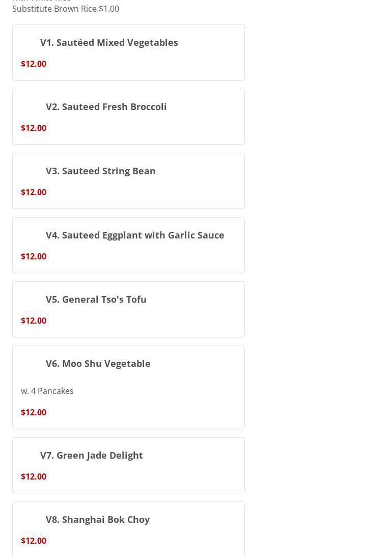Select V5. General Tso's Tofu

pos(96,299)
